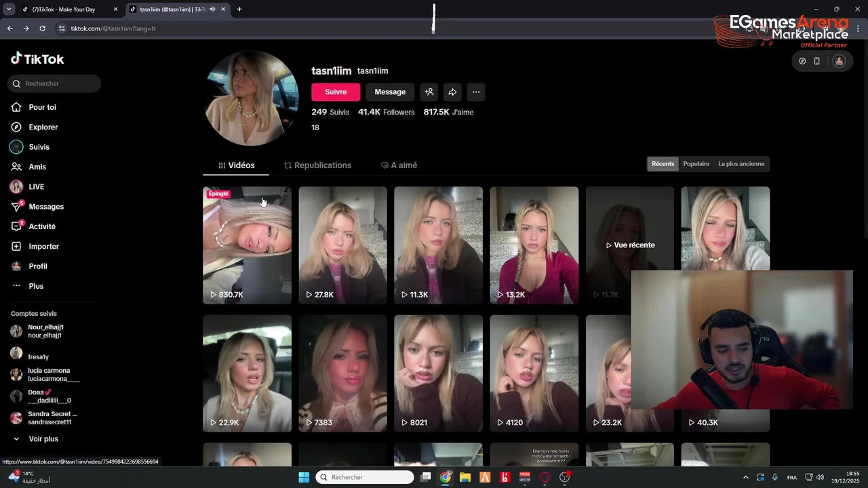Open the pinned video with 830.7K views

click(x=247, y=245)
